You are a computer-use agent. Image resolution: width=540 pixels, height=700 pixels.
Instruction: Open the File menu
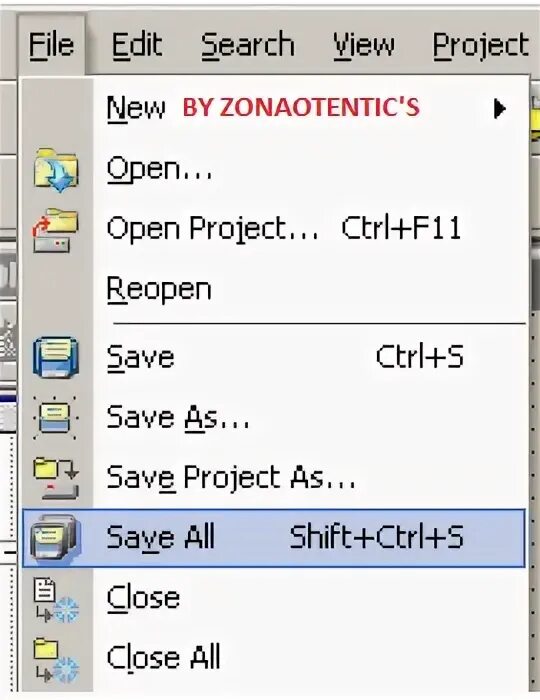point(51,45)
